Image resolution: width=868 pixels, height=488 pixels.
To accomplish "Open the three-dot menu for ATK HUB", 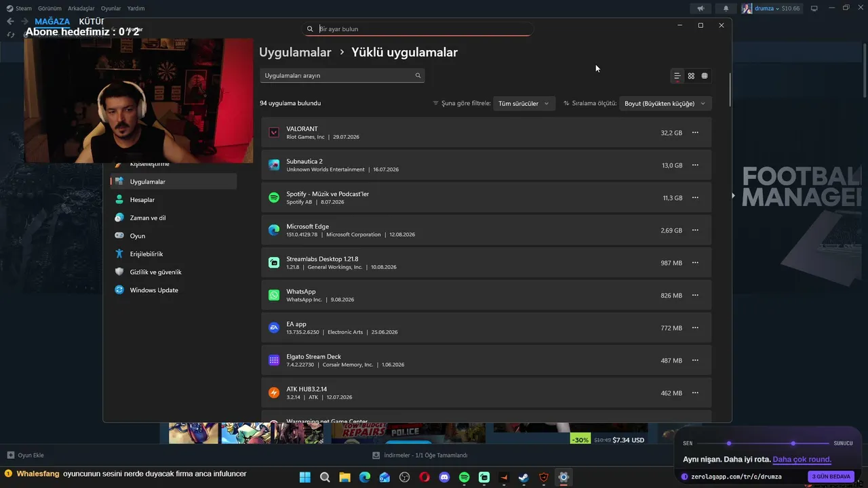I will (694, 393).
